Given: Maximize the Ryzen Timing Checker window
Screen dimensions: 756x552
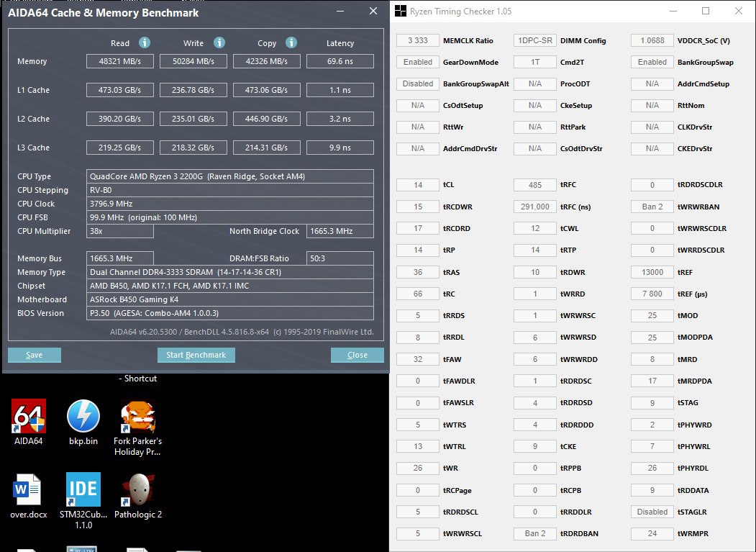Looking at the screenshot, I should (706, 11).
